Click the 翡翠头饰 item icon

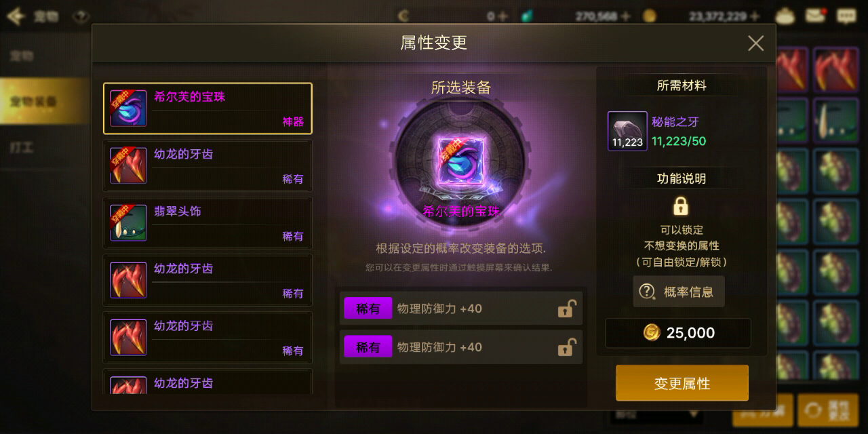pos(128,223)
